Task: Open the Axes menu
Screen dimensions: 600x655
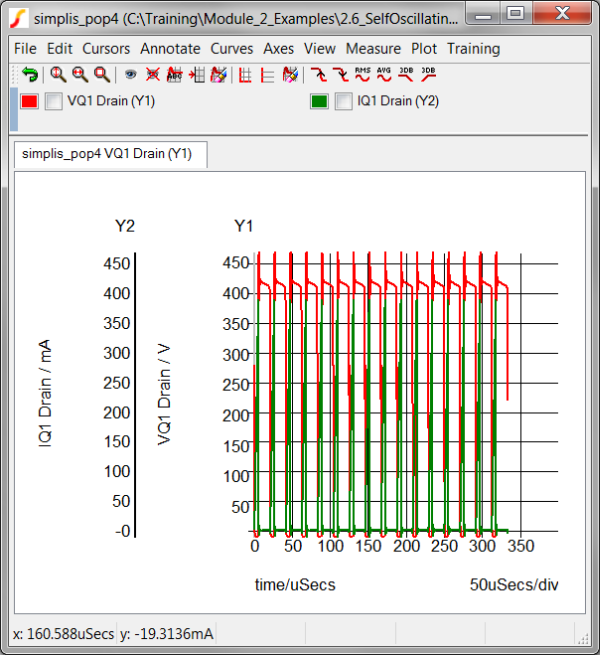Action: tap(279, 48)
